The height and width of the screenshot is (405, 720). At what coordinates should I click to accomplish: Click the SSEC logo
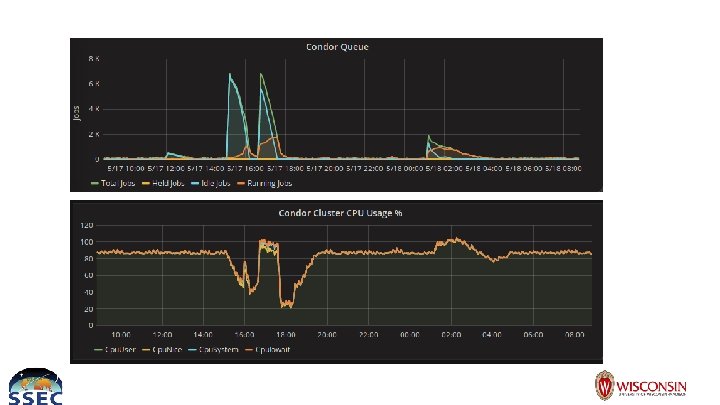35,387
